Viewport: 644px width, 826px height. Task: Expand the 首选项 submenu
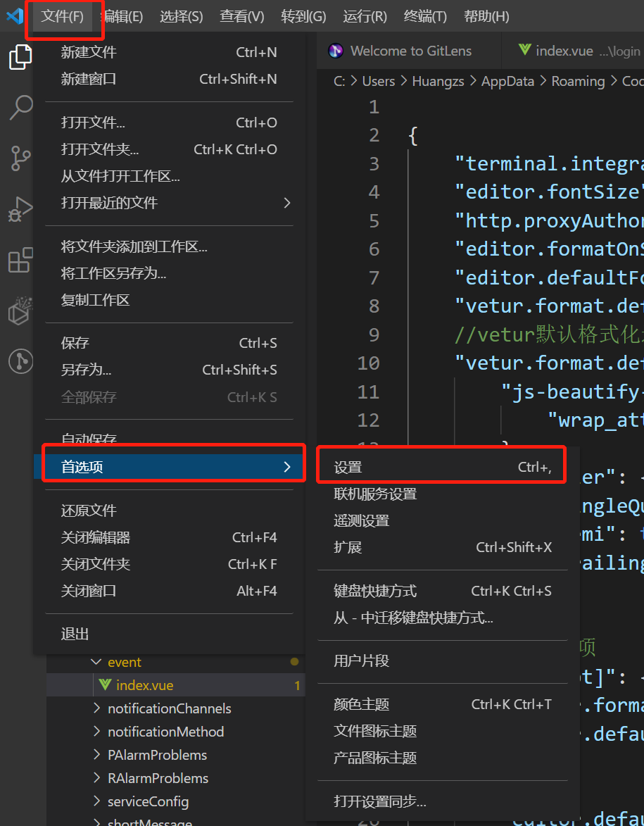coord(169,467)
